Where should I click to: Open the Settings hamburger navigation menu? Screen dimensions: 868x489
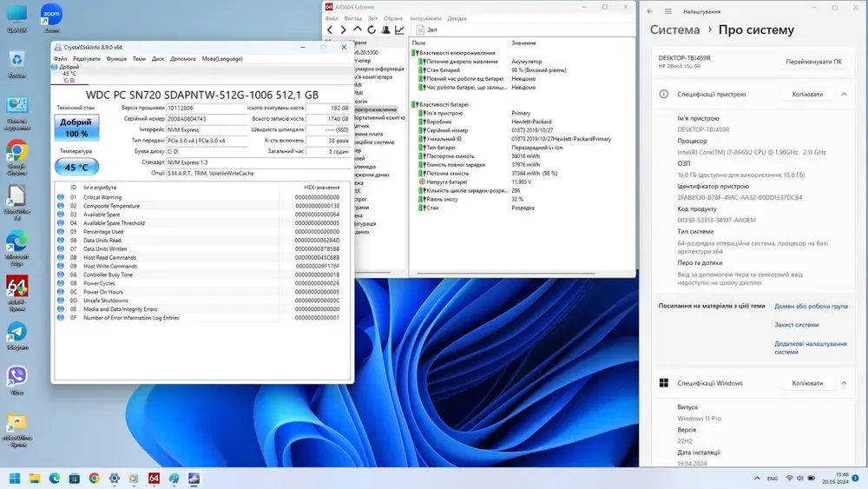[668, 11]
